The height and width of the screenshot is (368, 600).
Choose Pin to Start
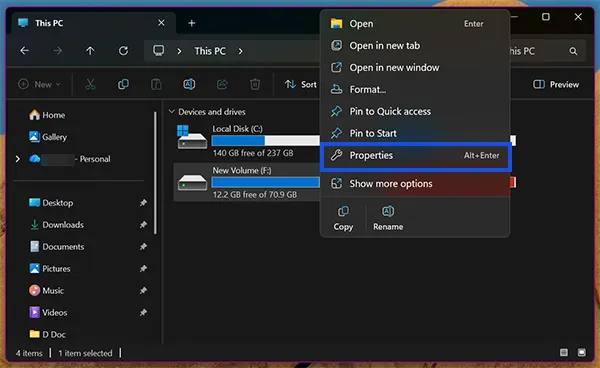tap(415, 133)
